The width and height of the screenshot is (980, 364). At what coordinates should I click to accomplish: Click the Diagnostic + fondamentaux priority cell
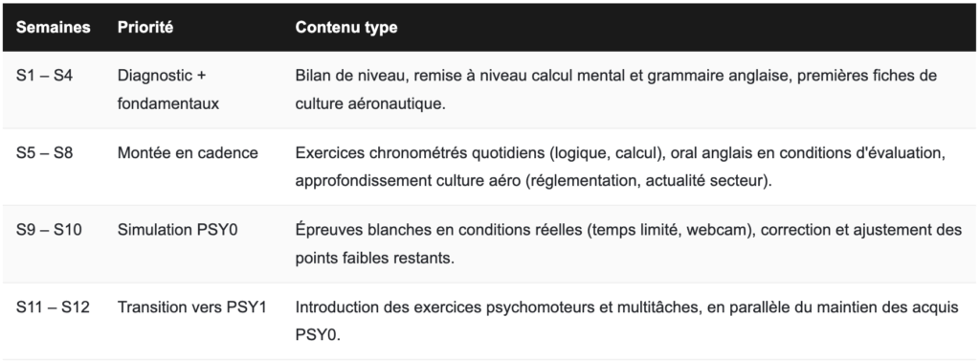pyautogui.click(x=168, y=89)
